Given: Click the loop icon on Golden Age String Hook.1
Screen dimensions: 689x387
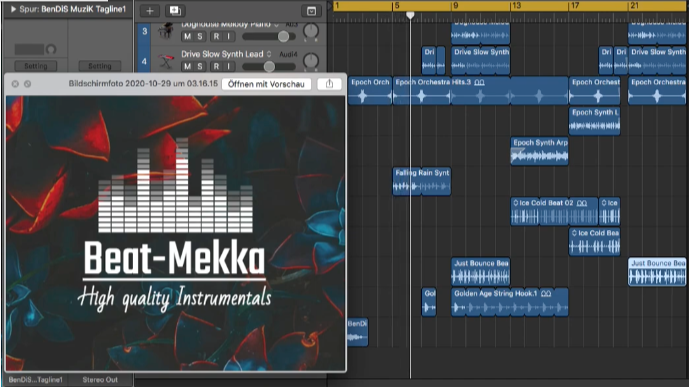Looking at the screenshot, I should (x=546, y=293).
